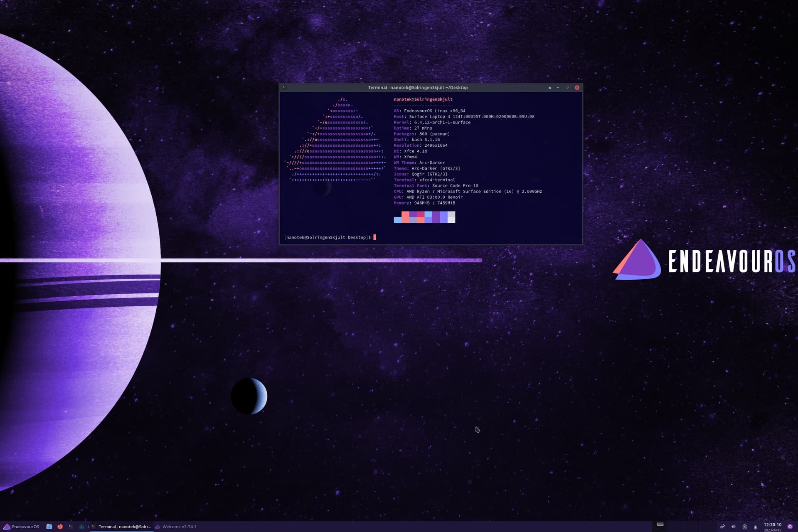Click the 'Packages: 800 (pacman)' line
This screenshot has height=532, width=798.
(421, 134)
